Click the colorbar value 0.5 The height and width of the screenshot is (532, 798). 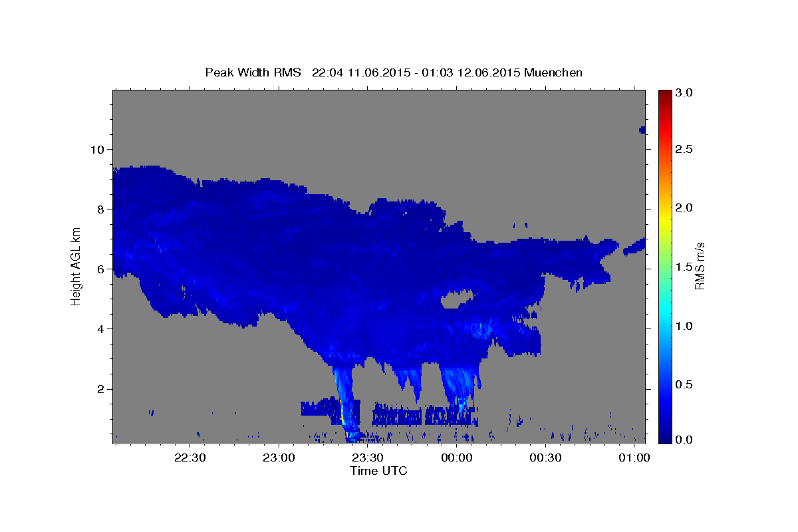(684, 384)
